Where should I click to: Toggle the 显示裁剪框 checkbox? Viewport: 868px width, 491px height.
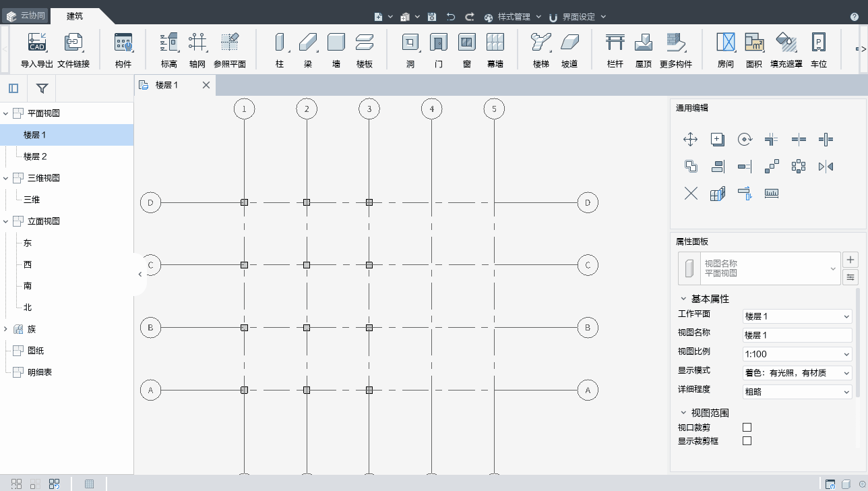pyautogui.click(x=747, y=440)
